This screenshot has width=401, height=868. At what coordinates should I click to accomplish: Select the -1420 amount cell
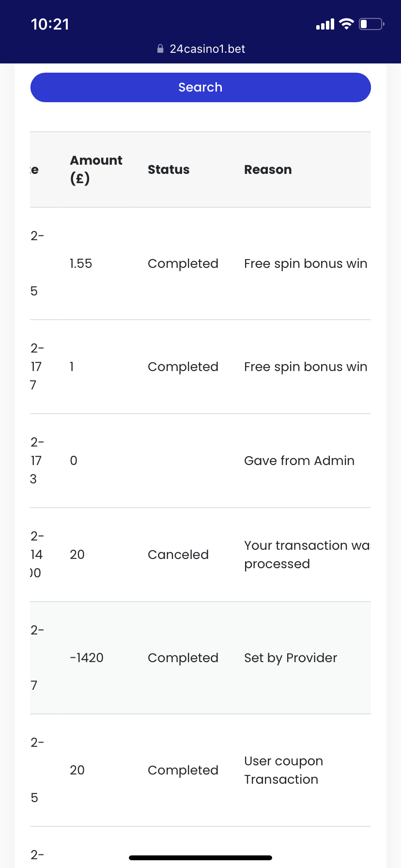click(x=87, y=658)
